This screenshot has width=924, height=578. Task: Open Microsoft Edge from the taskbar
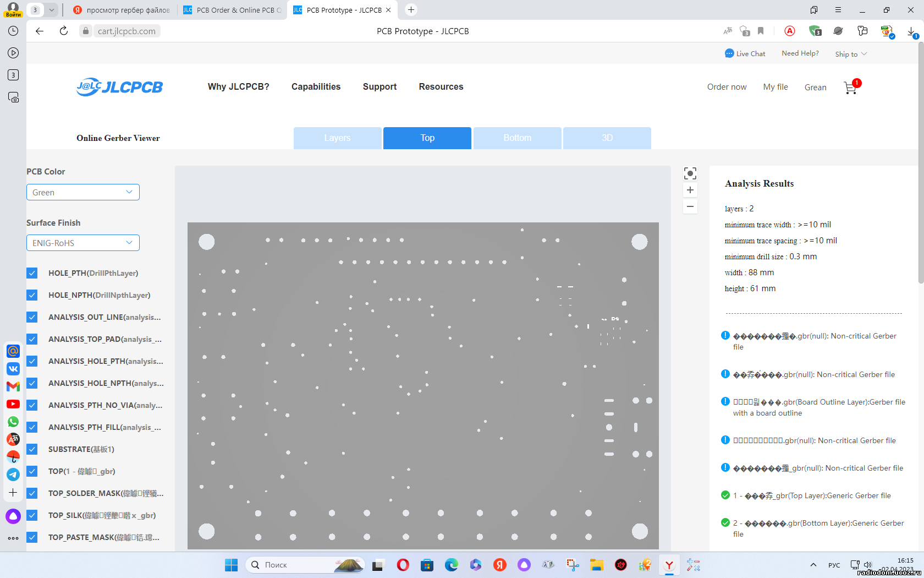[x=452, y=565]
